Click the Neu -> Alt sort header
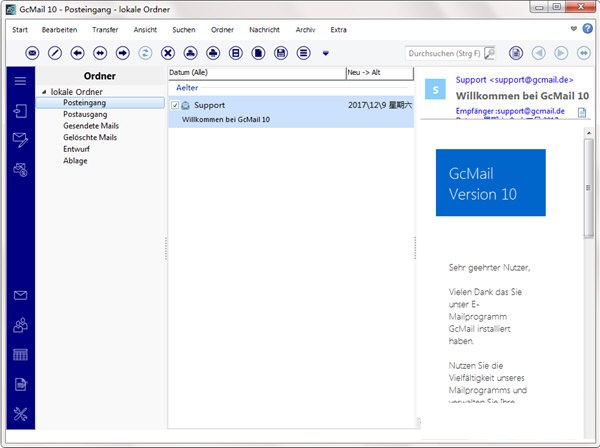This screenshot has height=448, width=600. [380, 73]
